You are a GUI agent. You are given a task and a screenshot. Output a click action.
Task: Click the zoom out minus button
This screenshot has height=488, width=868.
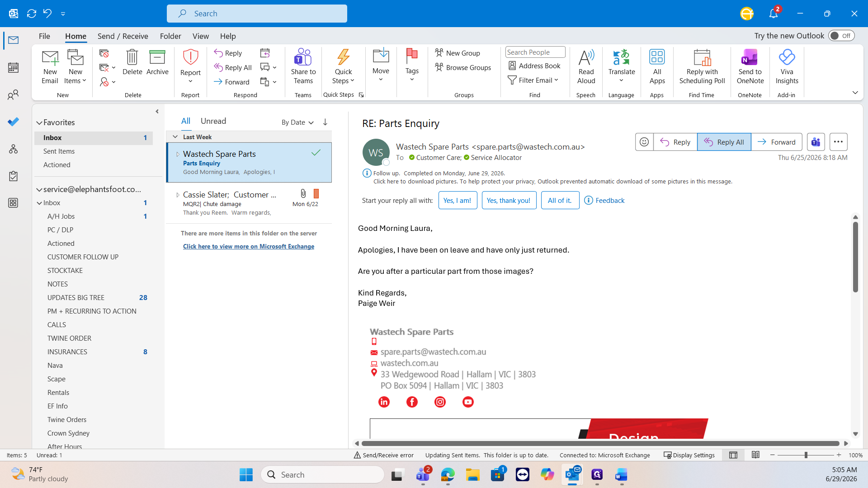pyautogui.click(x=773, y=455)
